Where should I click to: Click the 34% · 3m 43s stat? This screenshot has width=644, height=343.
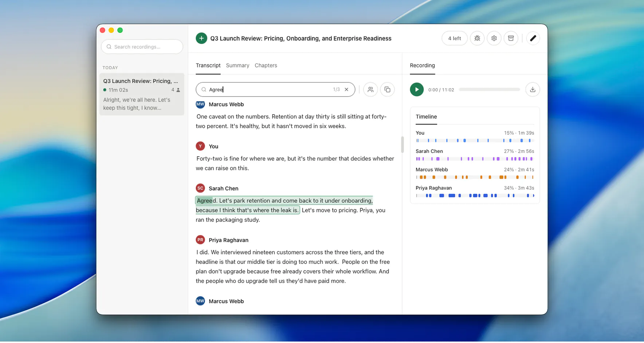tap(519, 188)
